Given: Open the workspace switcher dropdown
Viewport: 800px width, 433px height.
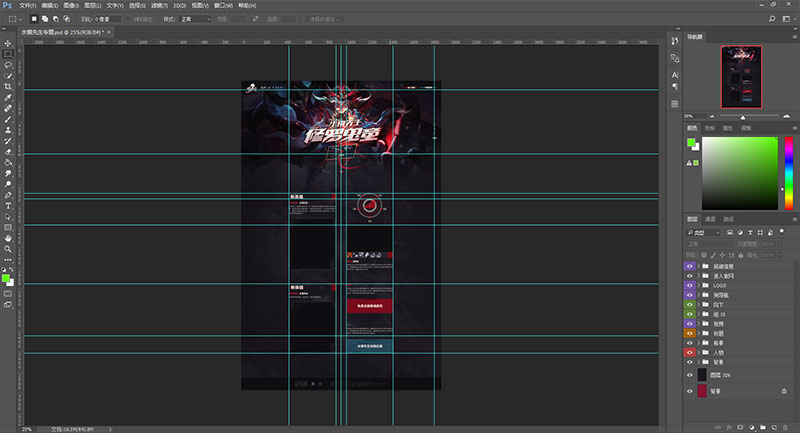Looking at the screenshot, I should coord(788,19).
